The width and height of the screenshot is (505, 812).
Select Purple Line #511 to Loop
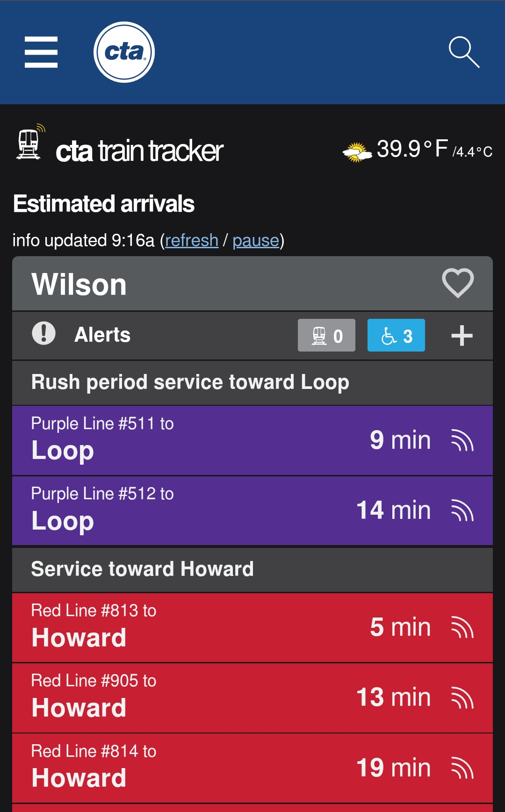tap(187, 440)
